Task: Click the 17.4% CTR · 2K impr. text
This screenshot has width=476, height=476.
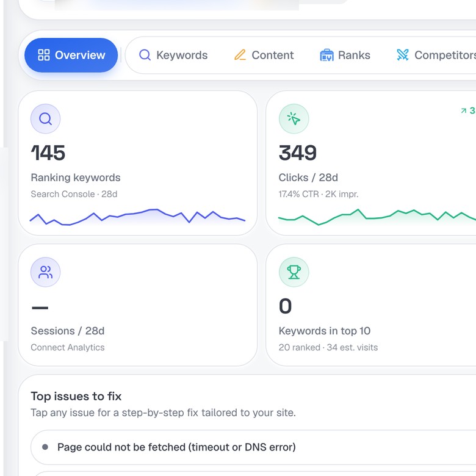Action: 319,194
